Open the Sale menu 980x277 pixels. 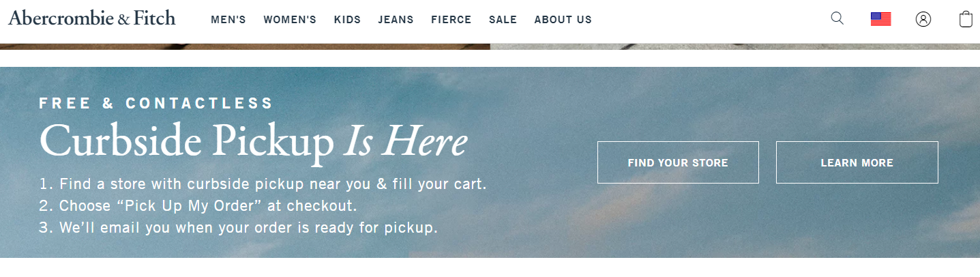503,20
